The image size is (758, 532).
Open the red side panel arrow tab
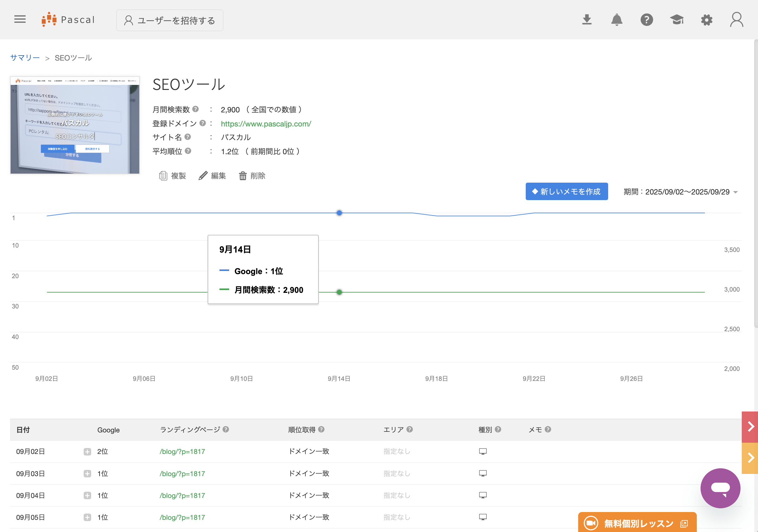(x=750, y=427)
